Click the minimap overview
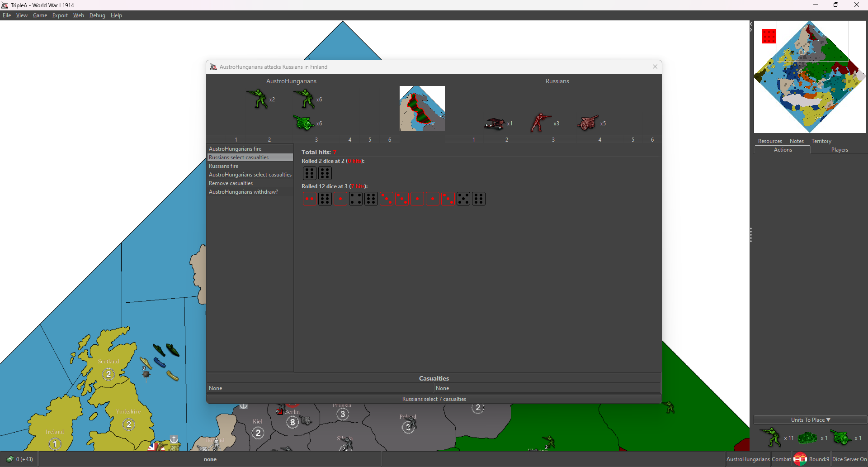 coord(810,77)
